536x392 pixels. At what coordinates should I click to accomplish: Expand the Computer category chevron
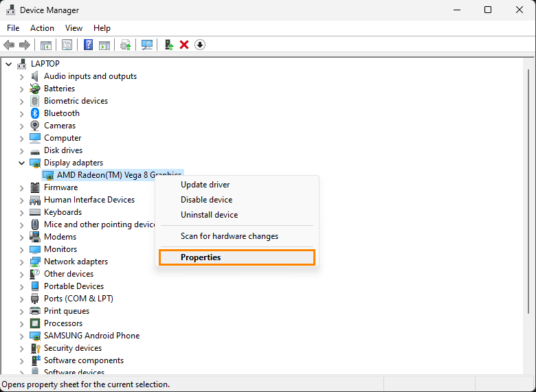[22, 138]
